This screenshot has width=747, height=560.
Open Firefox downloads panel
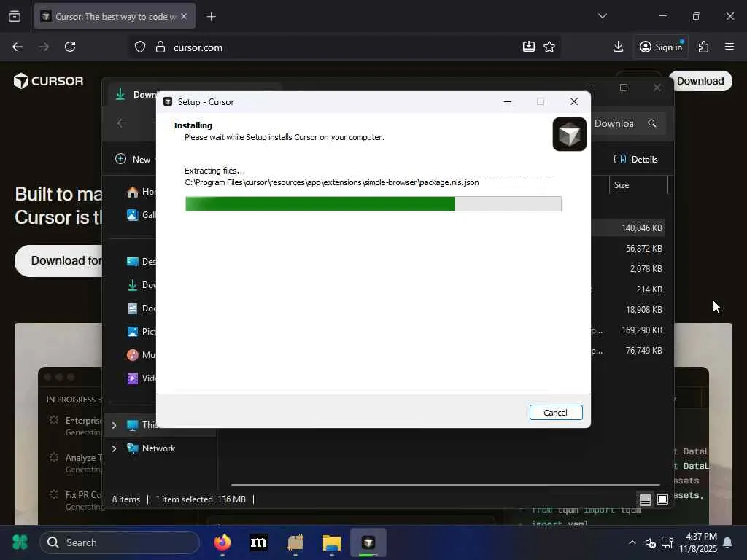point(618,47)
